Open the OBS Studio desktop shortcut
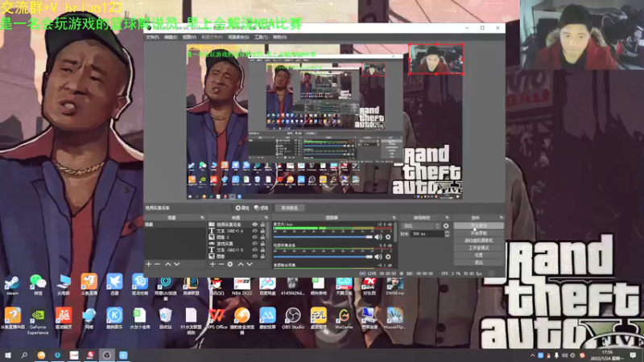 (x=293, y=319)
